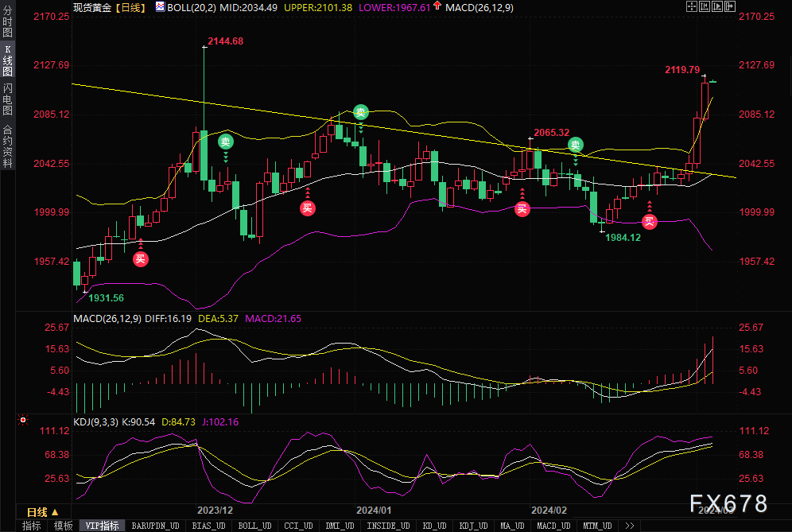Click the red buy marker near 1984.12
Screen dimensions: 792x532
[650, 221]
